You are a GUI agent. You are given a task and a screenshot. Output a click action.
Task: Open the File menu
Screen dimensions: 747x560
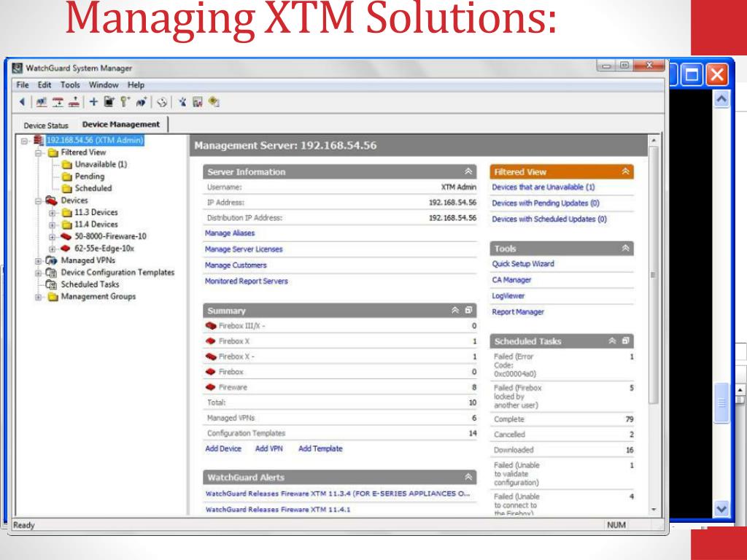23,85
